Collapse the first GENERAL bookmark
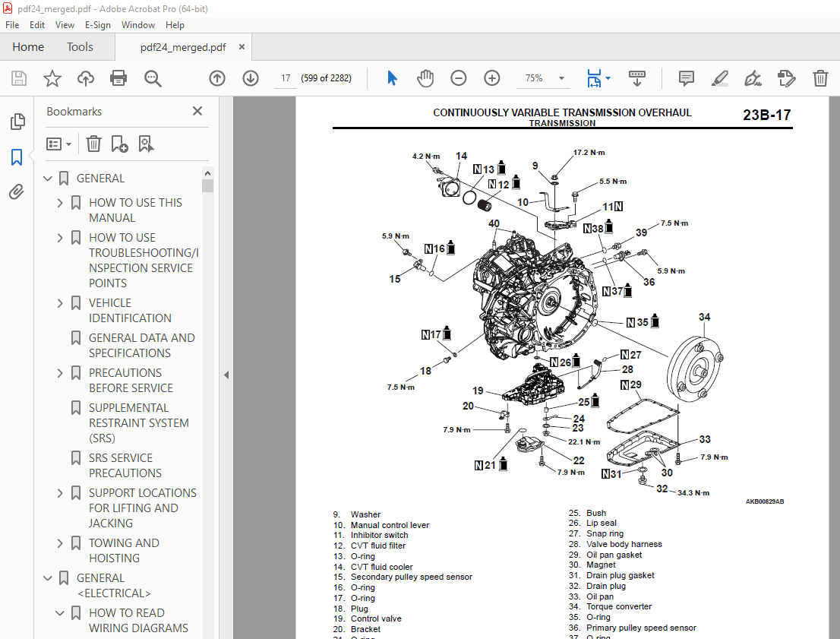Viewport: 840px width, 639px height. coord(48,179)
